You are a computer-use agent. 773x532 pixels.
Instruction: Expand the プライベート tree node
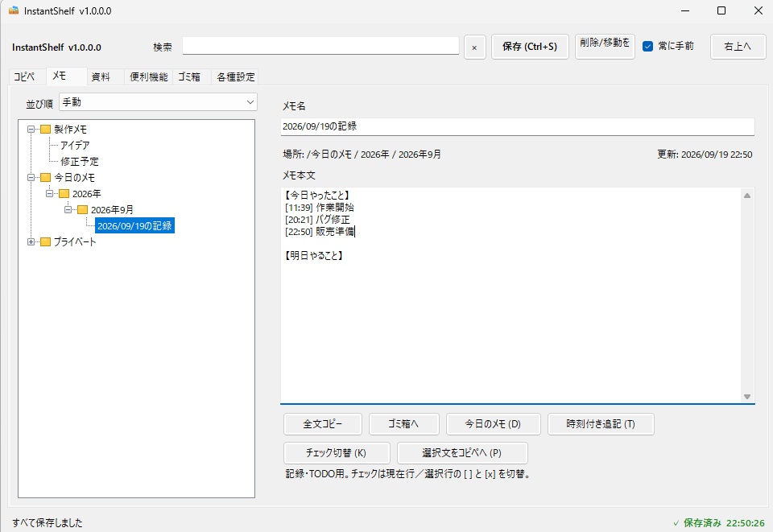coord(31,242)
